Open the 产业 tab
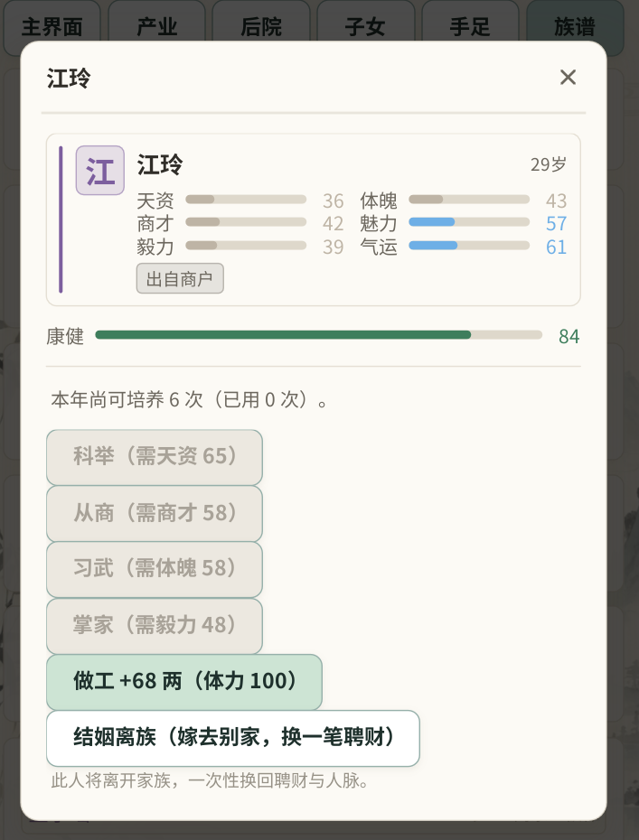Screen dimensions: 639x840 (x=156, y=27)
